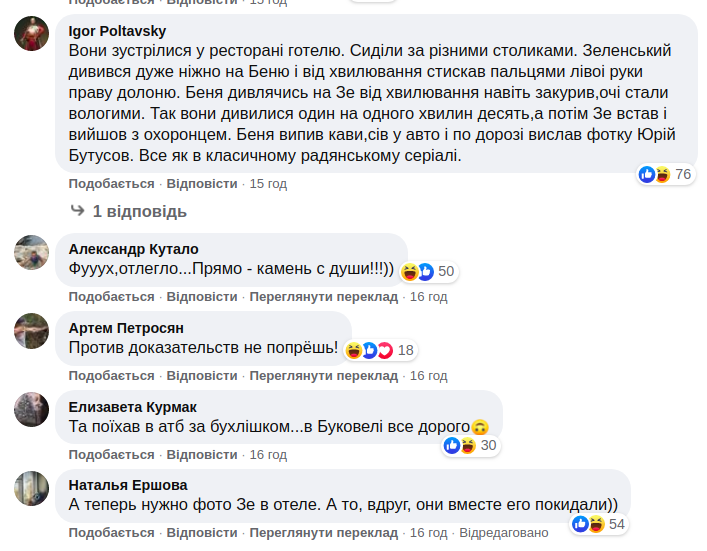The image size is (707, 551).
Task: Reply to Александр Кутало's comment
Action: coord(202,297)
